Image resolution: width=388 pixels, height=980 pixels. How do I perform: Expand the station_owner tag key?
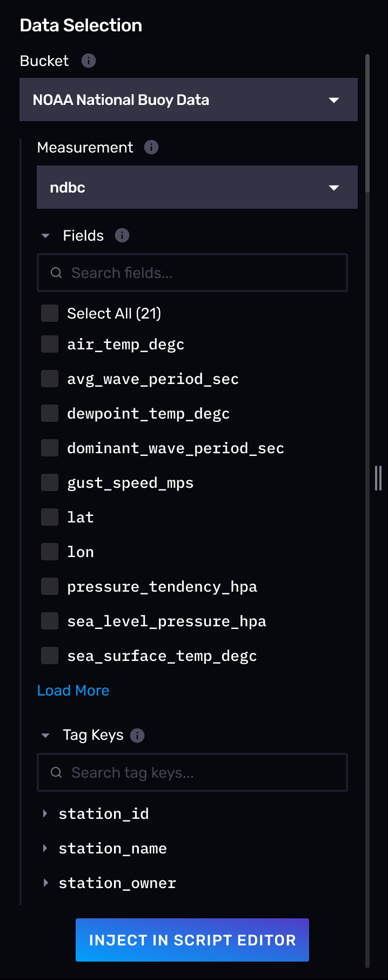(45, 883)
